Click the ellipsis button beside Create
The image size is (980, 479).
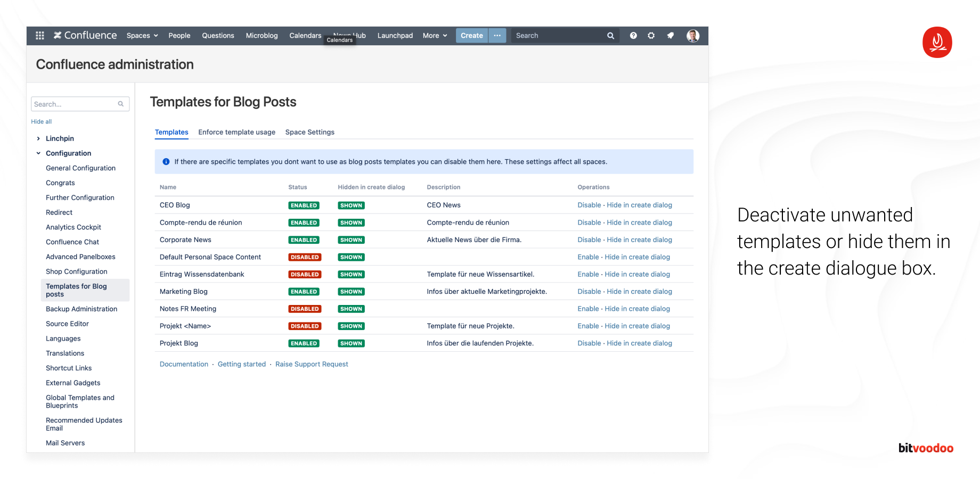497,36
